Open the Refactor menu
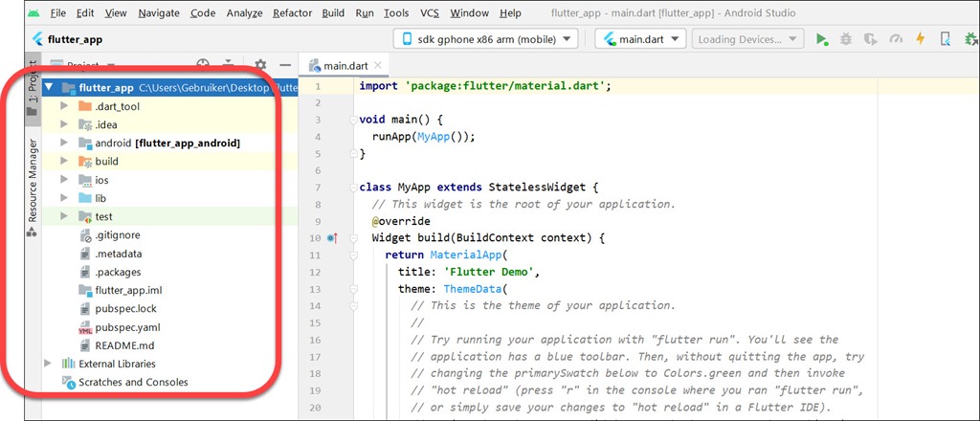Image resolution: width=980 pixels, height=421 pixels. click(x=293, y=13)
